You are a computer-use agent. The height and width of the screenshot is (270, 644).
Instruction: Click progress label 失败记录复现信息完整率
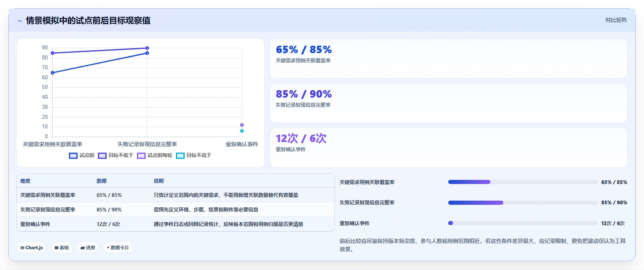pos(367,203)
